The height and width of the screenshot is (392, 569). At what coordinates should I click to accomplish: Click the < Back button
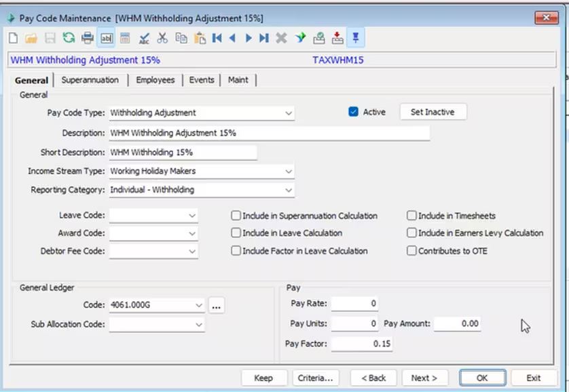(x=373, y=378)
